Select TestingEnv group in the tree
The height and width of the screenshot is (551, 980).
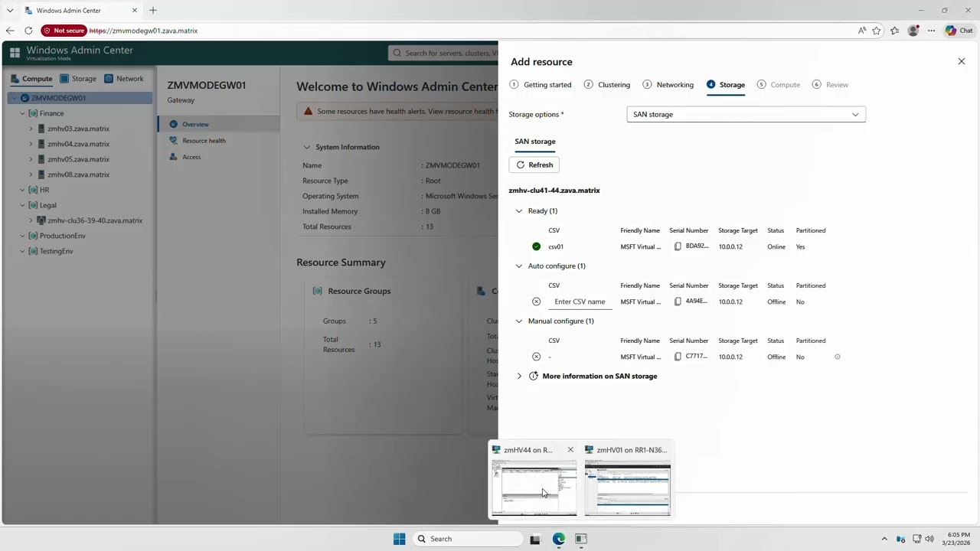click(56, 251)
